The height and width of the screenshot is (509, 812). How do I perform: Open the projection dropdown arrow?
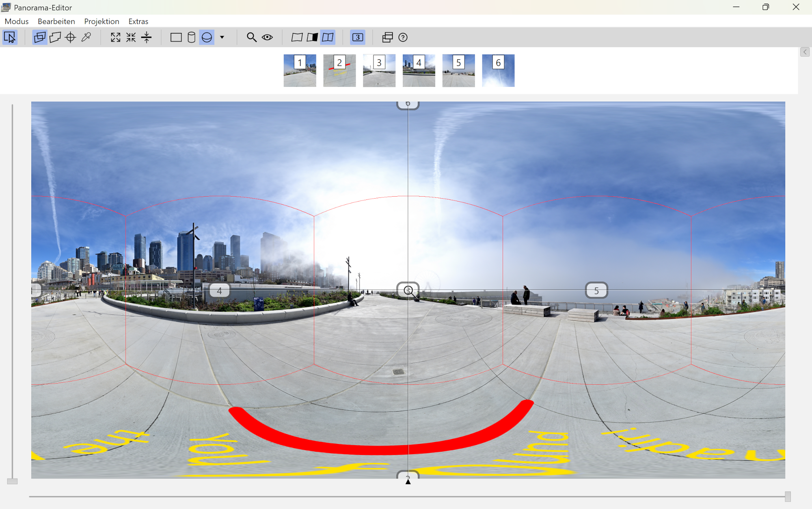[x=222, y=37]
